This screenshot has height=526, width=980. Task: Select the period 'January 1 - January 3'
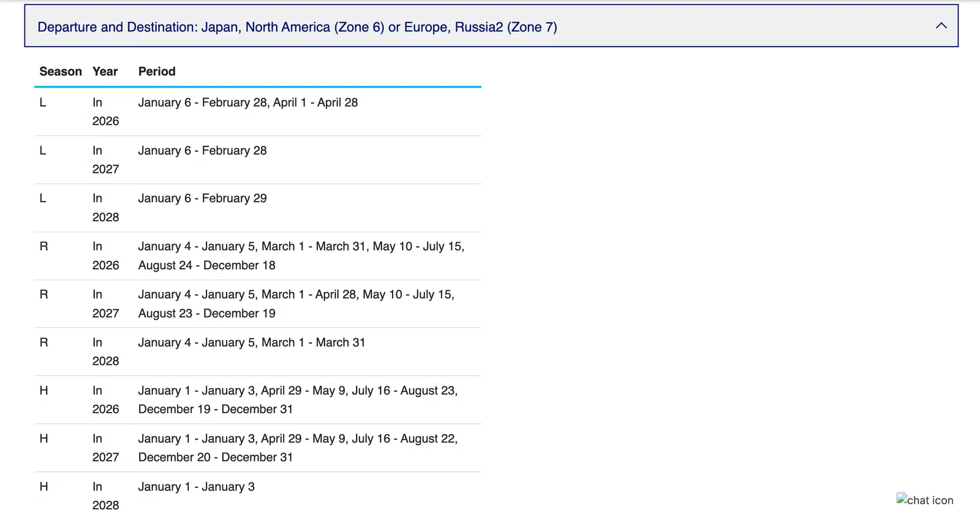197,487
